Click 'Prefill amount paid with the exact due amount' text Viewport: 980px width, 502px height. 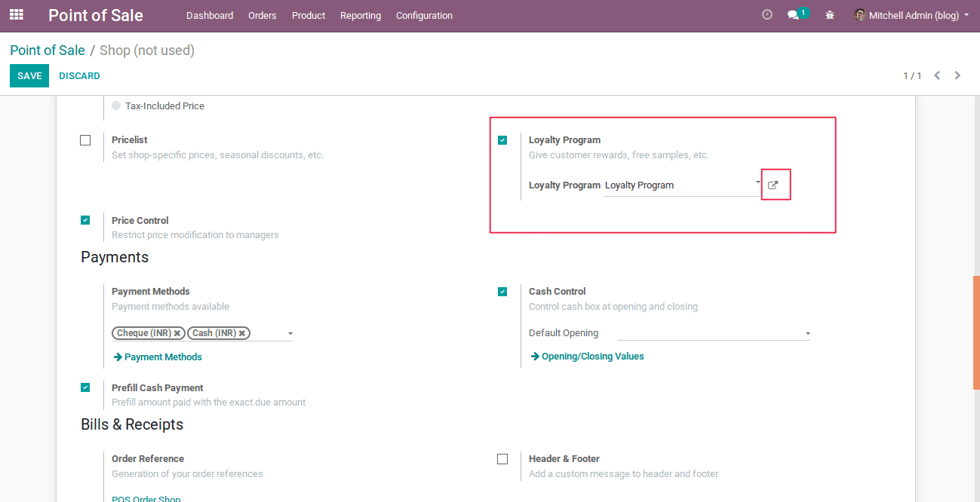208,403
